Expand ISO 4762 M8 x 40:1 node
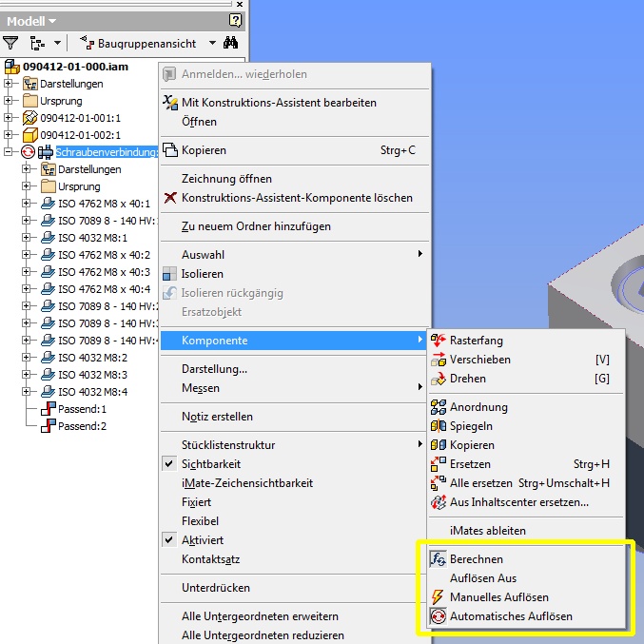 (x=27, y=204)
